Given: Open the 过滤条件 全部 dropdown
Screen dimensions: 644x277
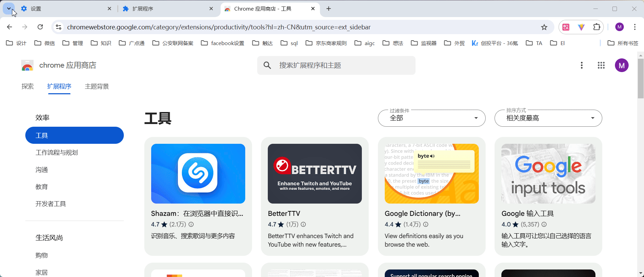Looking at the screenshot, I should (432, 118).
